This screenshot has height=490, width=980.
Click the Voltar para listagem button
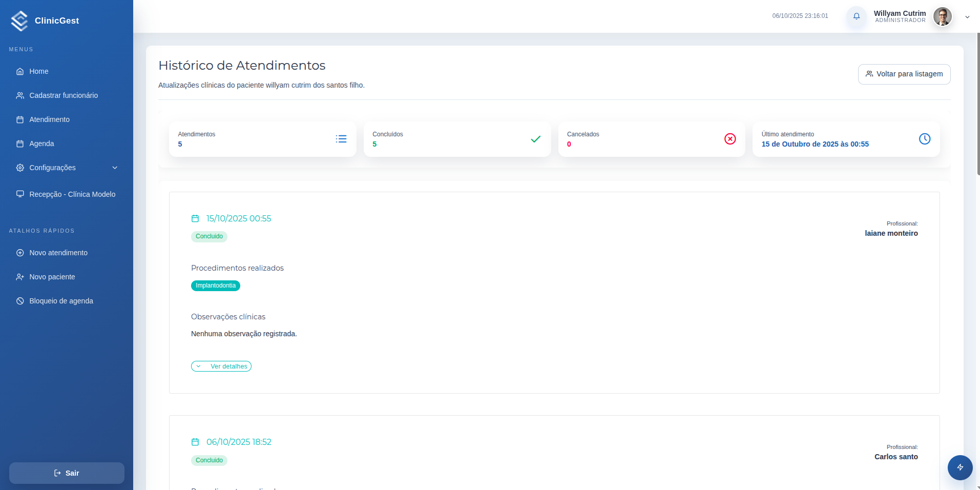coord(904,74)
